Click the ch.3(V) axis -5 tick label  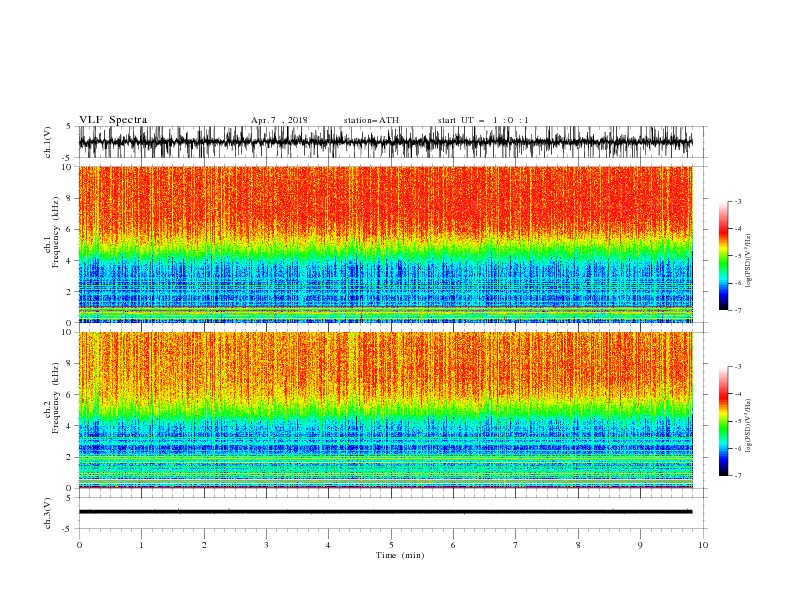(x=68, y=529)
